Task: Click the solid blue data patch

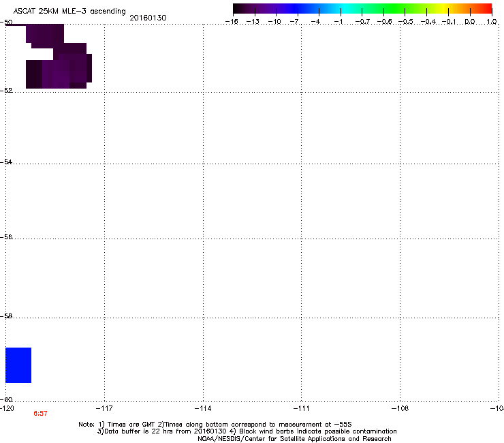Action: (x=18, y=365)
